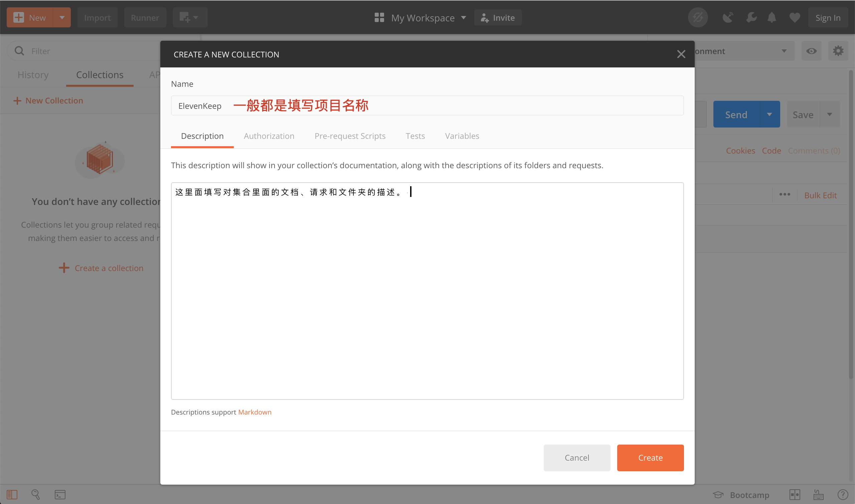Click the heart icon
The image size is (855, 504).
pos(795,17)
